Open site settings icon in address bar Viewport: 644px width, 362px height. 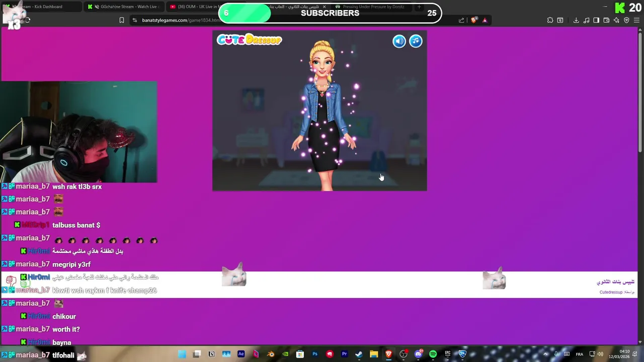coord(134,20)
